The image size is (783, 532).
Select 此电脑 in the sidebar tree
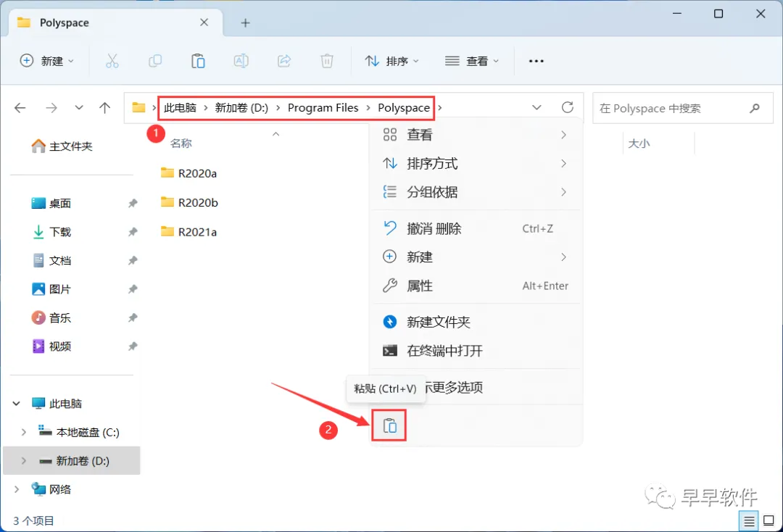pyautogui.click(x=57, y=403)
